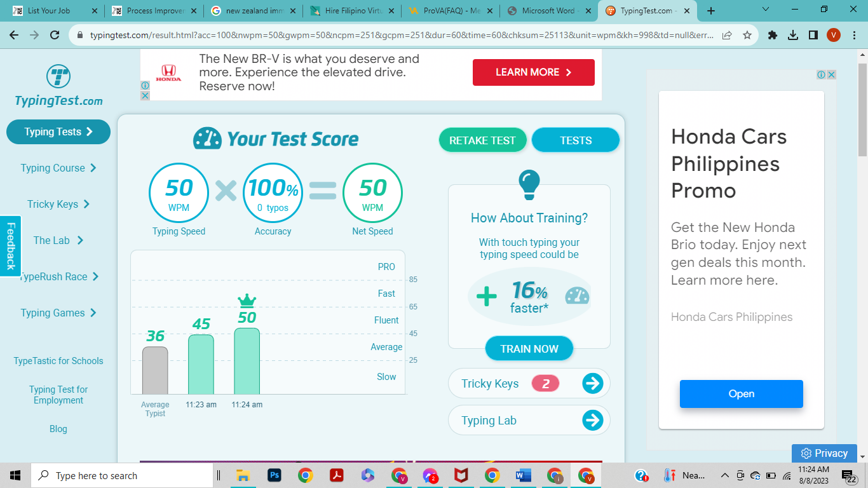Click the TESTS button
Image resolution: width=868 pixels, height=488 pixels.
(x=576, y=140)
